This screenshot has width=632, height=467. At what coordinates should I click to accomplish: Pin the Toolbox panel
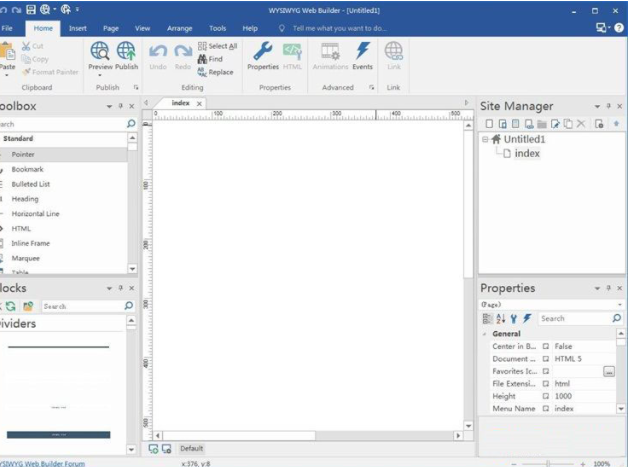pos(121,106)
